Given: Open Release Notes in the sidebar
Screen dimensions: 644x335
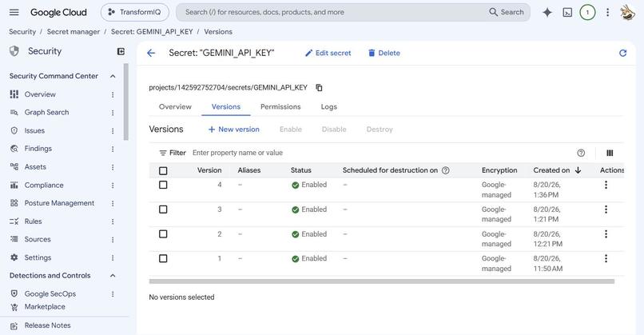Looking at the screenshot, I should (47, 325).
